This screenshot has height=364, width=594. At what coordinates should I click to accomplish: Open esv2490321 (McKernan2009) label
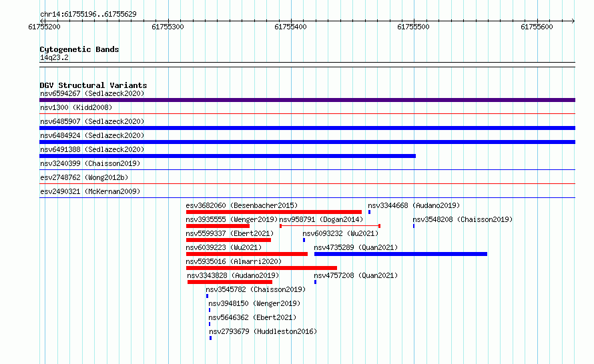coord(90,191)
